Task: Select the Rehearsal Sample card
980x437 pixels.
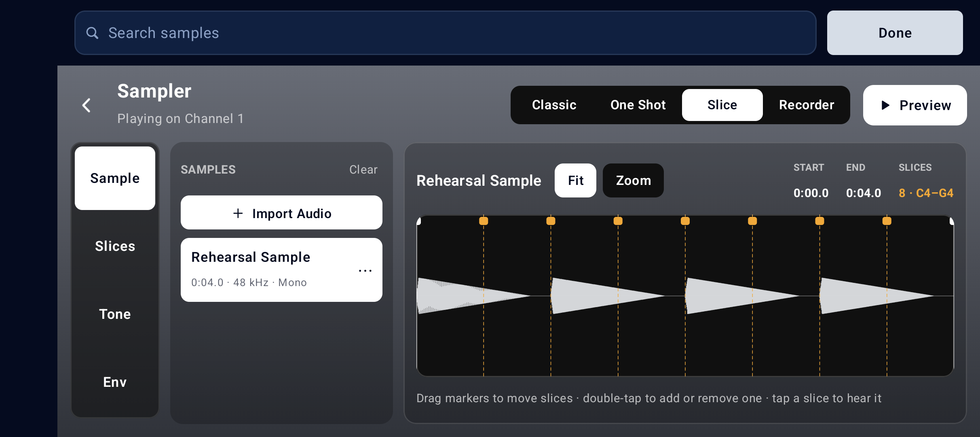Action: (281, 269)
